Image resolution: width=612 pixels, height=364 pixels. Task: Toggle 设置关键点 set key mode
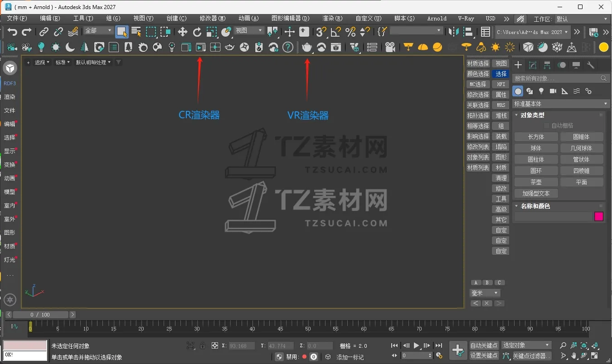[x=484, y=355]
